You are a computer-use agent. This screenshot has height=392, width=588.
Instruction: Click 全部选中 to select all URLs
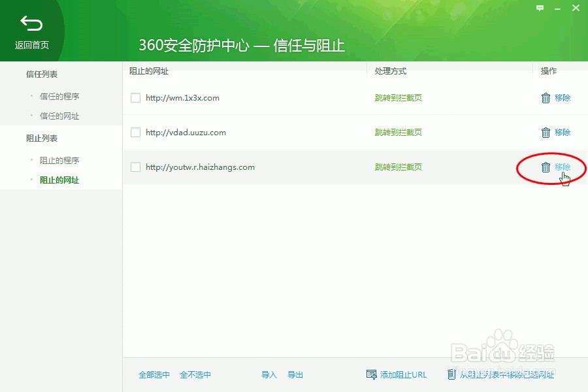click(x=154, y=375)
